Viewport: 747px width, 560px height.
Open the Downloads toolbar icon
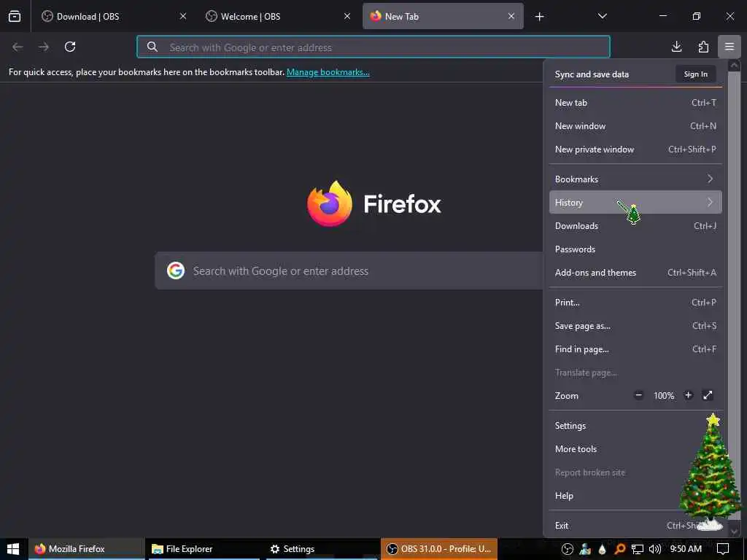[x=676, y=47]
